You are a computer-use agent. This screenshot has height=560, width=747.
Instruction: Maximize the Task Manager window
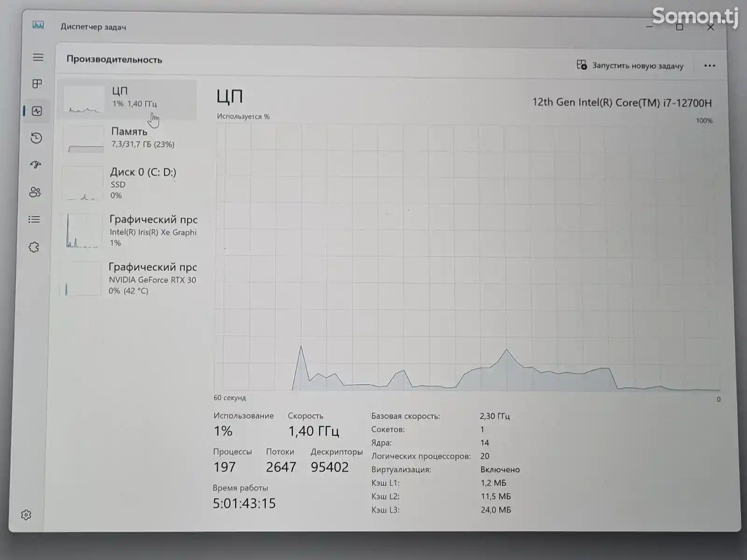point(680,27)
